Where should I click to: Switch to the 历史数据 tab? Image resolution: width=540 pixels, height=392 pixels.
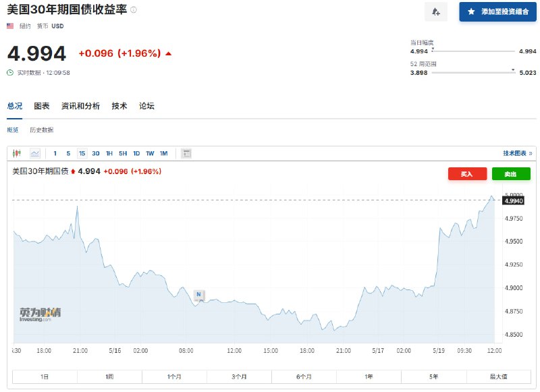click(40, 130)
